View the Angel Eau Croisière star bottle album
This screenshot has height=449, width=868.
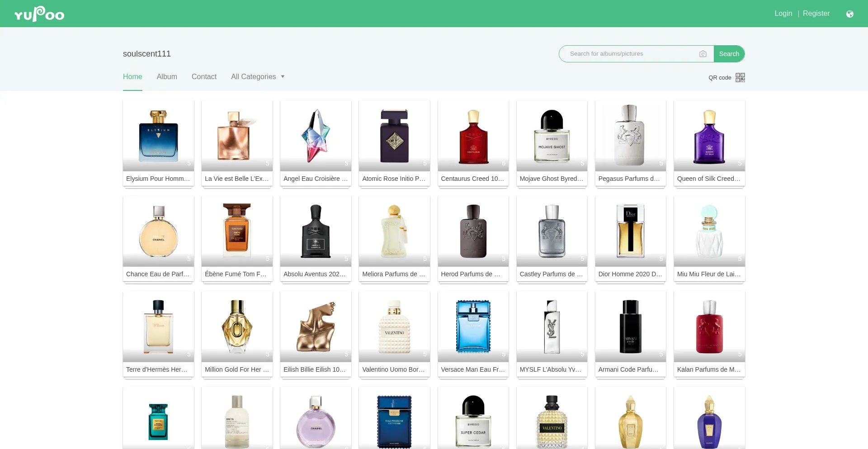coord(316,136)
